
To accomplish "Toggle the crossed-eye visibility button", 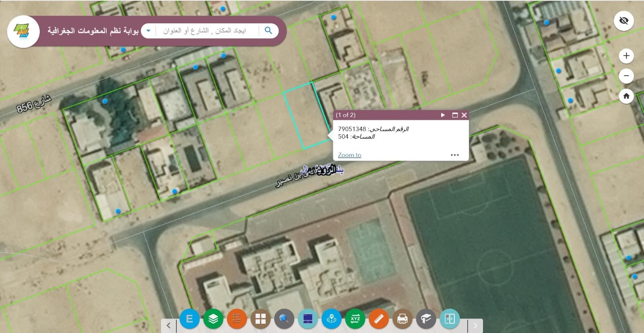I will (x=623, y=21).
